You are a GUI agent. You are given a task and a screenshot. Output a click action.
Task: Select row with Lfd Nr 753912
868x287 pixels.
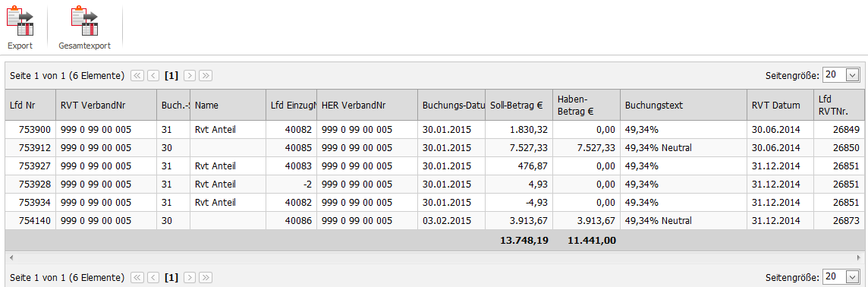(x=433, y=148)
